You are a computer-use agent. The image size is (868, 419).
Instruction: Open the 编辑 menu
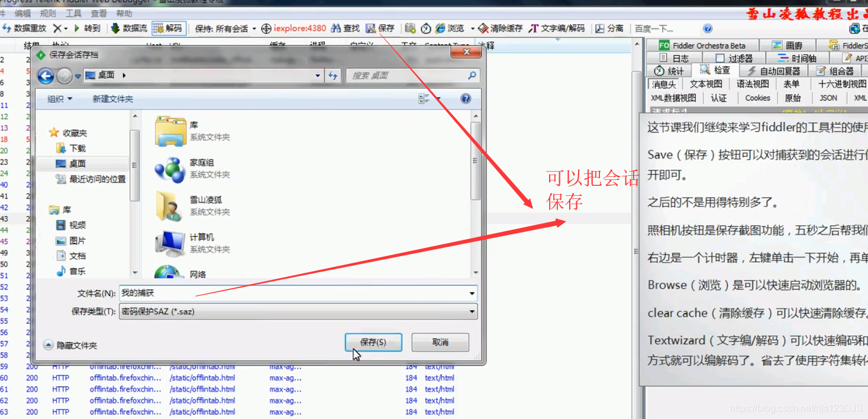[x=22, y=14]
